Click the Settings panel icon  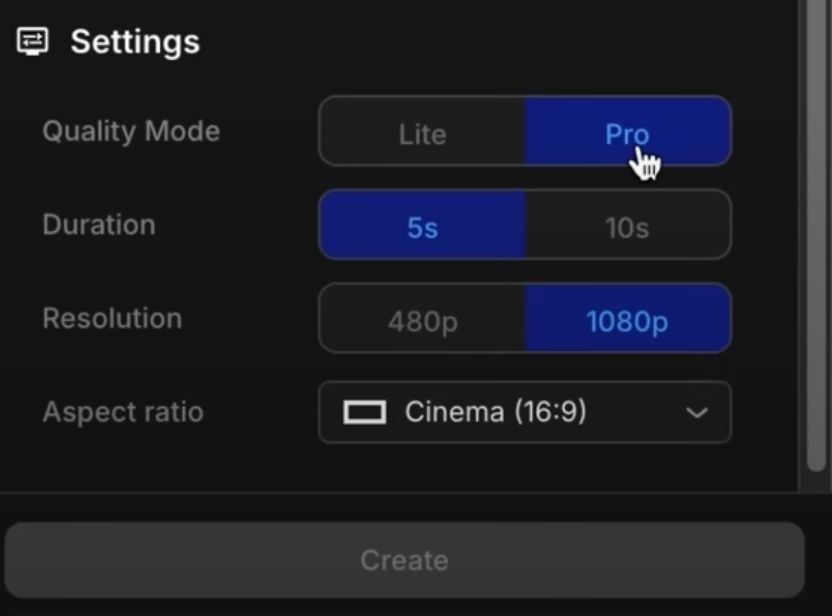tap(33, 41)
